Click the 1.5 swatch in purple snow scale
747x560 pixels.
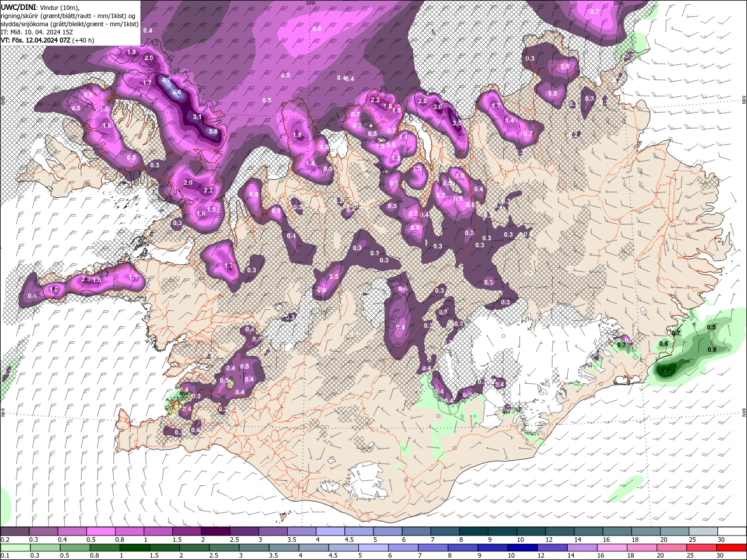(x=186, y=531)
